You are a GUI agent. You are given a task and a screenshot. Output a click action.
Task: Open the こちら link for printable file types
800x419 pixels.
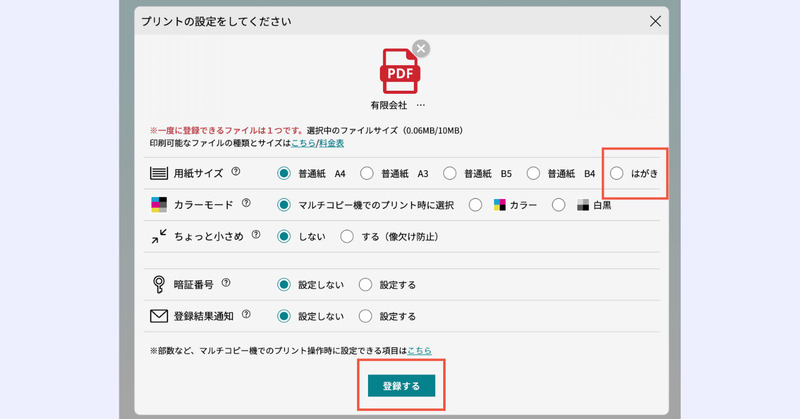click(303, 143)
